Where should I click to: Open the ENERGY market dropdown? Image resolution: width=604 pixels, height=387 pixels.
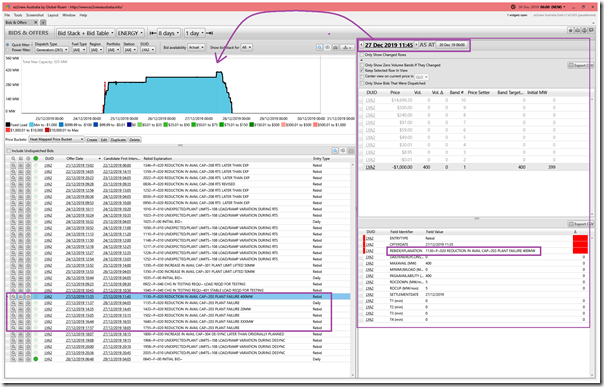click(130, 33)
